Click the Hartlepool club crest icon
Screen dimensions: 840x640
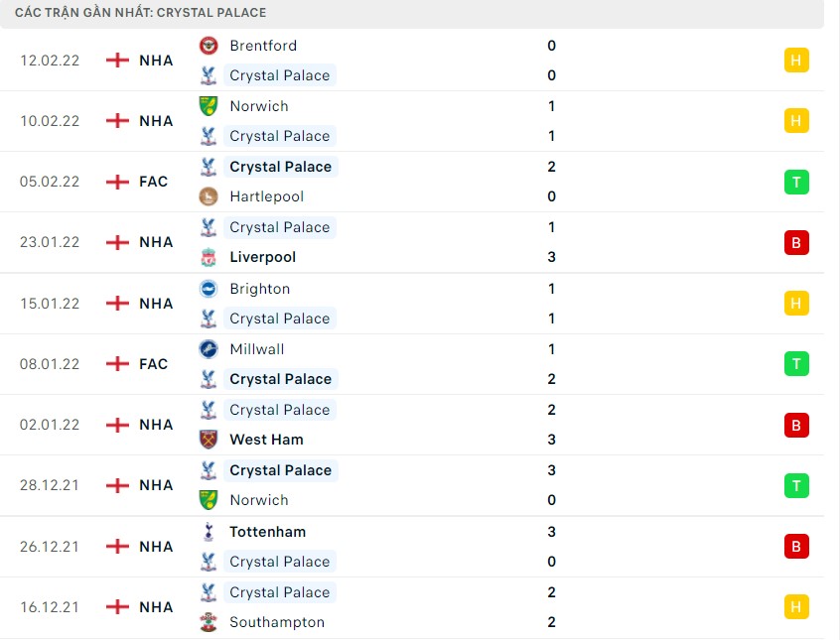(210, 196)
